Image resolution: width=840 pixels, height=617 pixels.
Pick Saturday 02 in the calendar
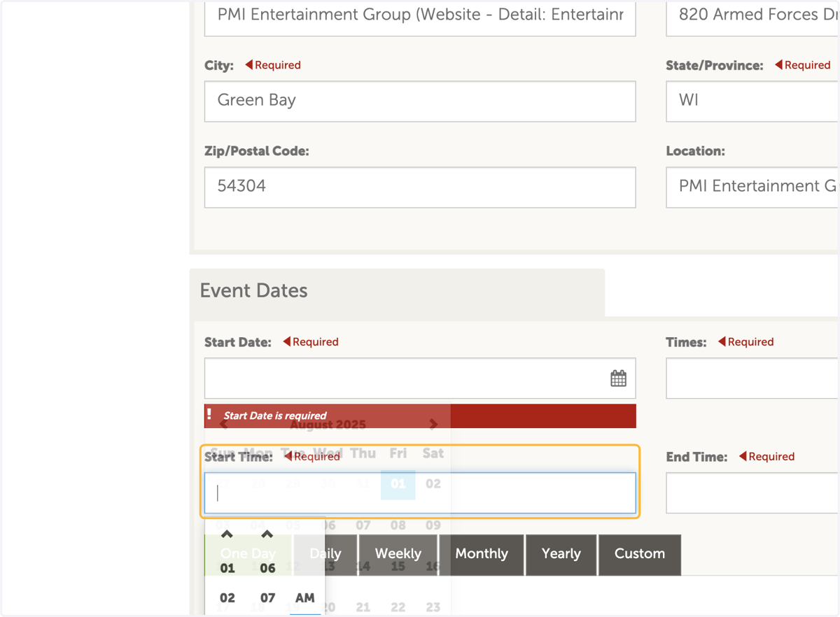coord(433,484)
